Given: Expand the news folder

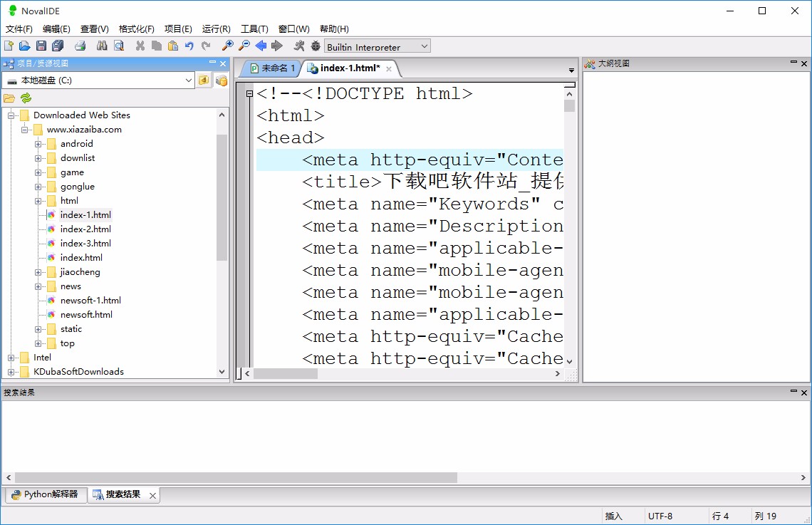Looking at the screenshot, I should [38, 286].
